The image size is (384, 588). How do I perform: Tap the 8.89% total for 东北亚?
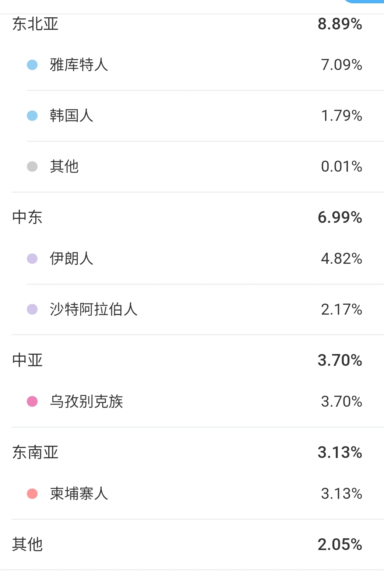pyautogui.click(x=340, y=24)
